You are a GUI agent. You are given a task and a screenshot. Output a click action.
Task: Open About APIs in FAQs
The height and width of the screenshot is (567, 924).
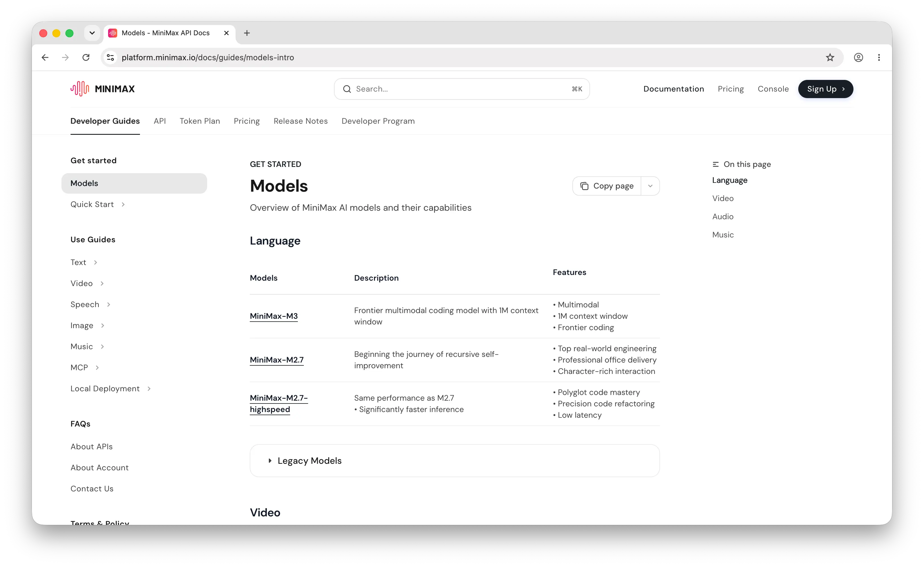(x=92, y=447)
